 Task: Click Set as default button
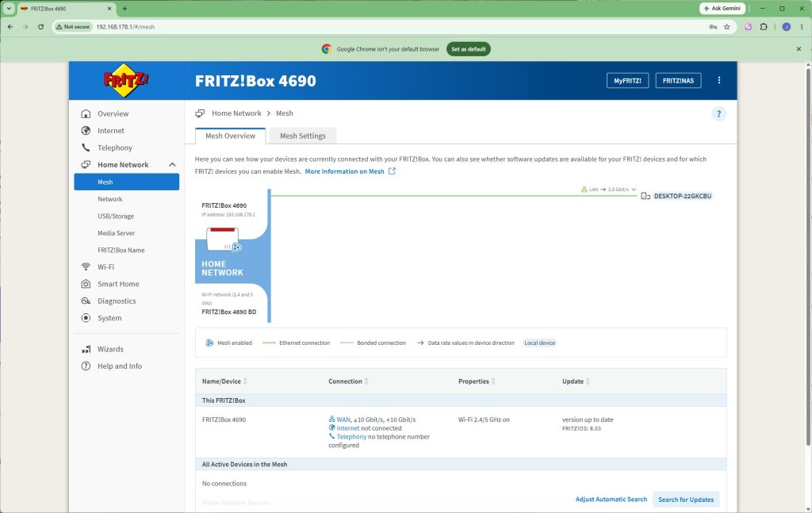(x=469, y=49)
